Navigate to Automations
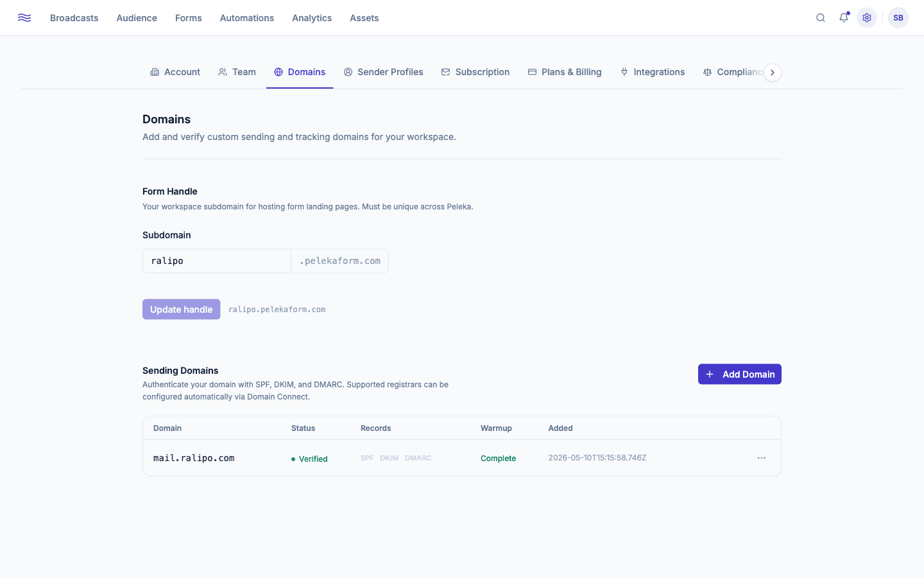Viewport: 924px width, 578px height. pos(247,18)
